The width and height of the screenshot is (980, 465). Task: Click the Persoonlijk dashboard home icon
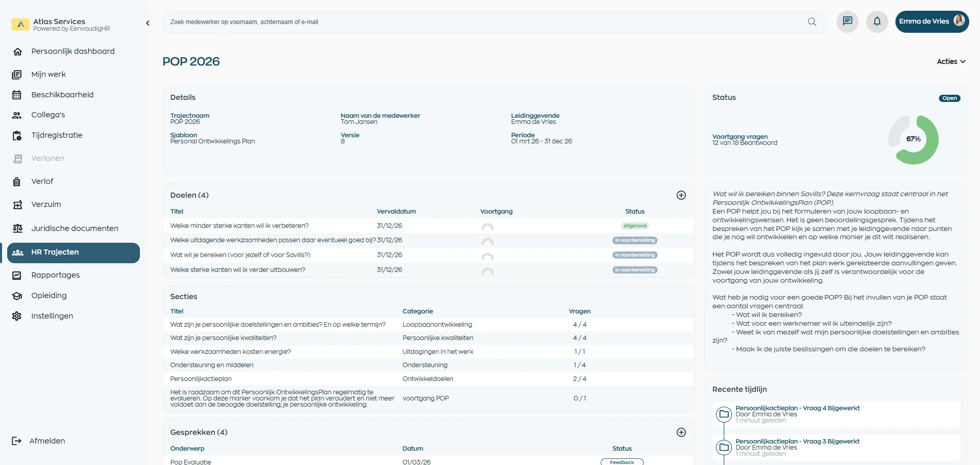pyautogui.click(x=17, y=52)
